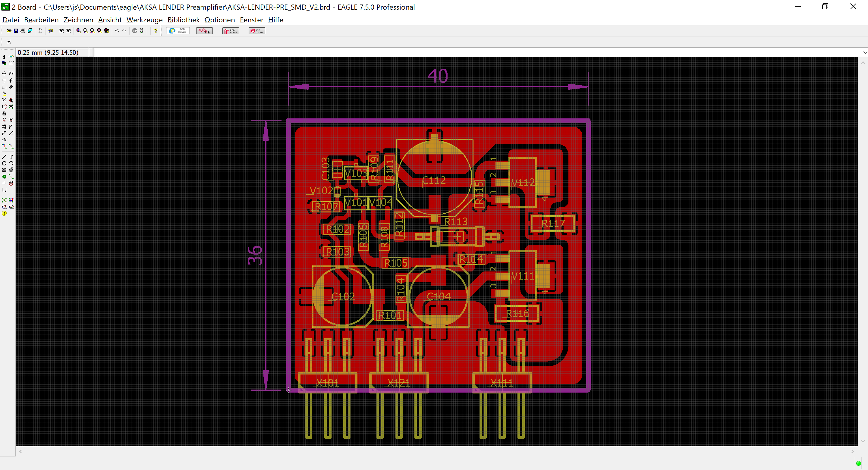Select the Info tool
868x470 pixels.
click(x=4, y=57)
